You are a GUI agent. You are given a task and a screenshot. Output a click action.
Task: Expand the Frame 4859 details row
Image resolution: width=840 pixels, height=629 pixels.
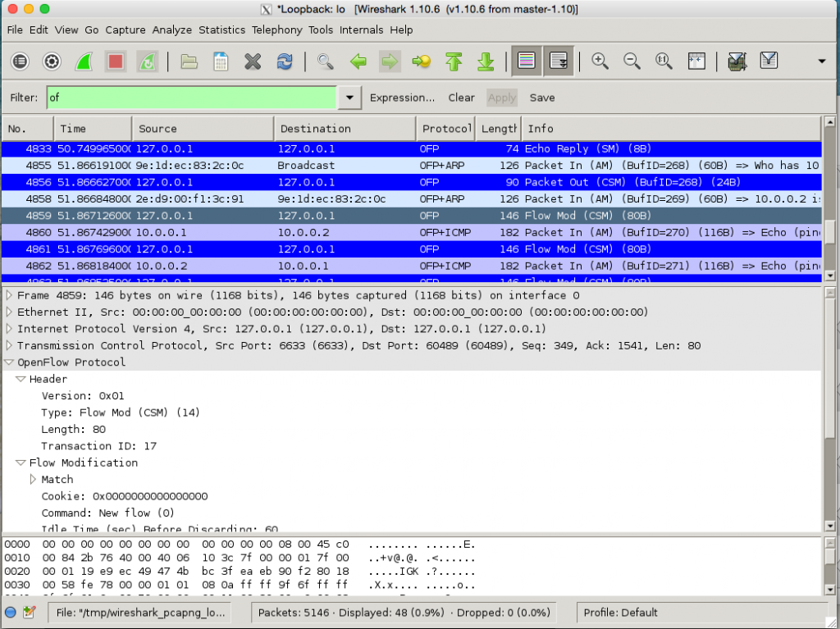click(8, 295)
